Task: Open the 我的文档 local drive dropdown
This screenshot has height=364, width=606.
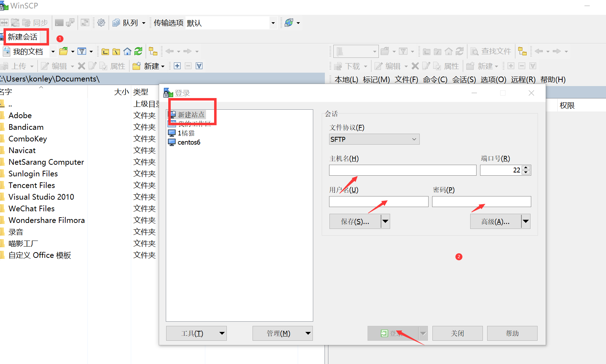Action: pos(53,51)
